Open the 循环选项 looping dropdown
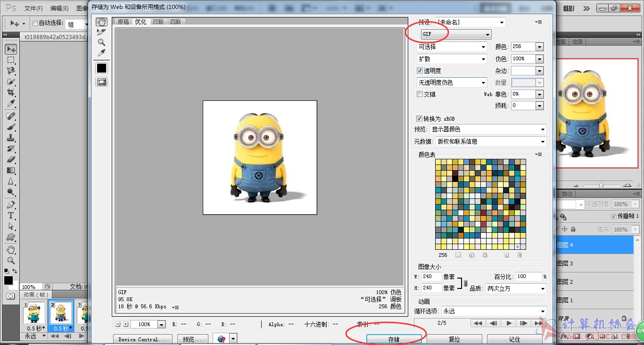 (494, 311)
